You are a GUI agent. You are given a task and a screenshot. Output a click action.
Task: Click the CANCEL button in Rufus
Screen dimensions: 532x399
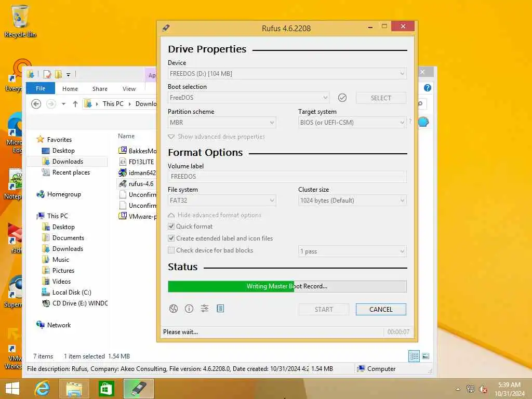click(x=381, y=310)
